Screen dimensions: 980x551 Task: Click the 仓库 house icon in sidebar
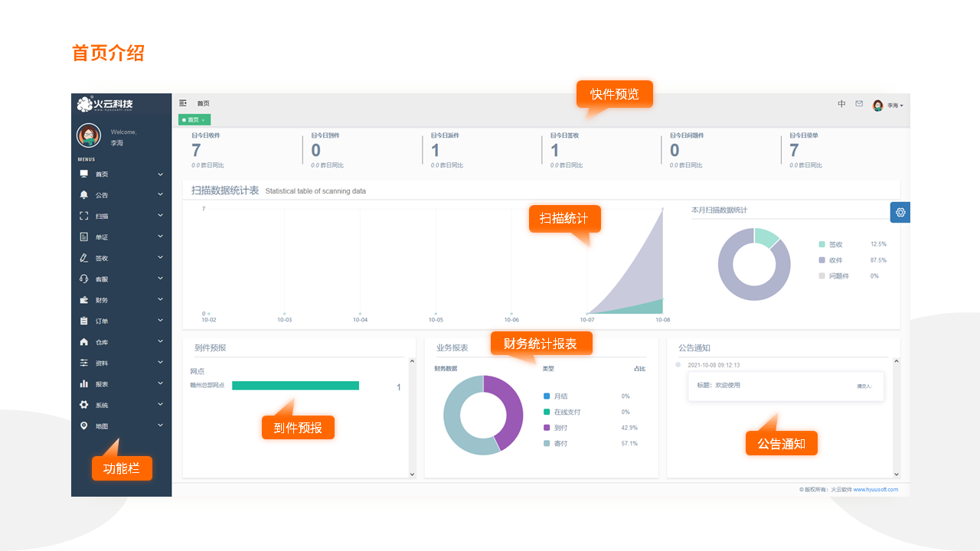pyautogui.click(x=84, y=342)
